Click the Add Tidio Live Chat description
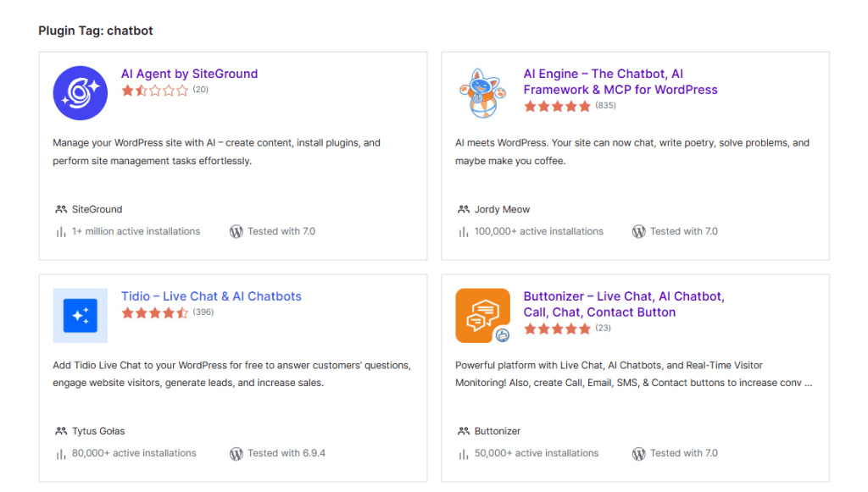The image size is (868, 492). (x=232, y=374)
